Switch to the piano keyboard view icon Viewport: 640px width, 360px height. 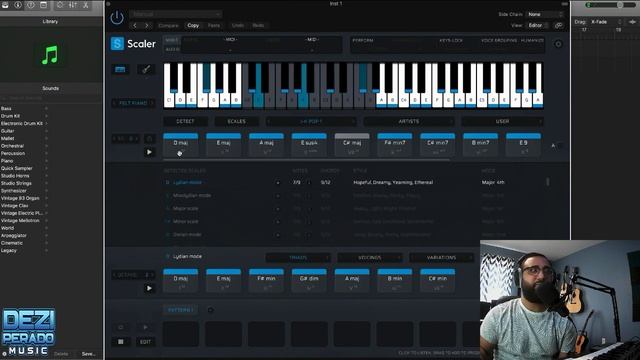tap(120, 69)
